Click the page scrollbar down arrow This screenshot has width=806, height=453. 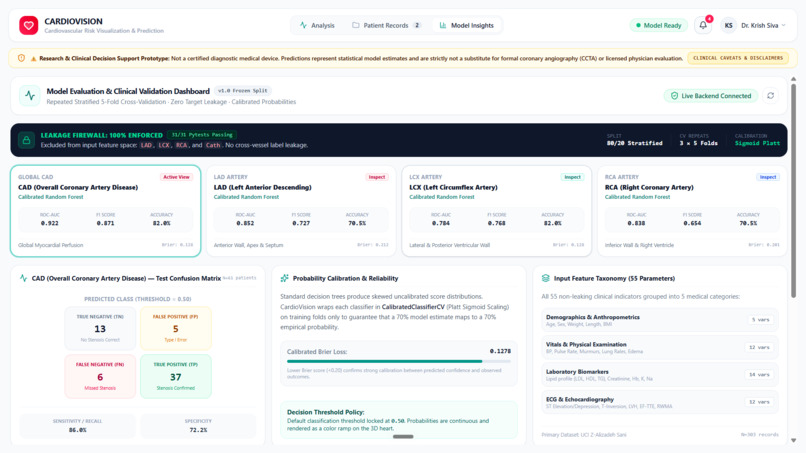[x=793, y=440]
